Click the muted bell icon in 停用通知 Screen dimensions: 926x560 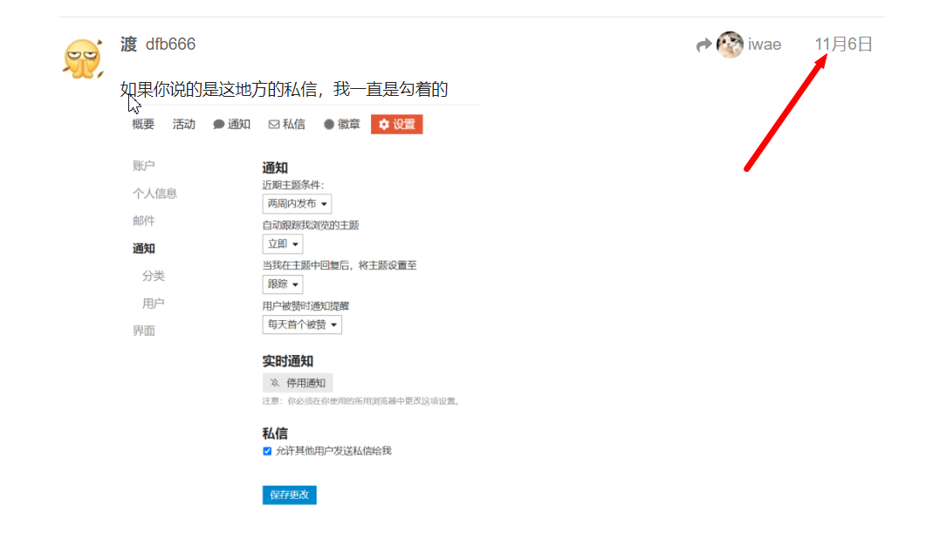pos(275,383)
